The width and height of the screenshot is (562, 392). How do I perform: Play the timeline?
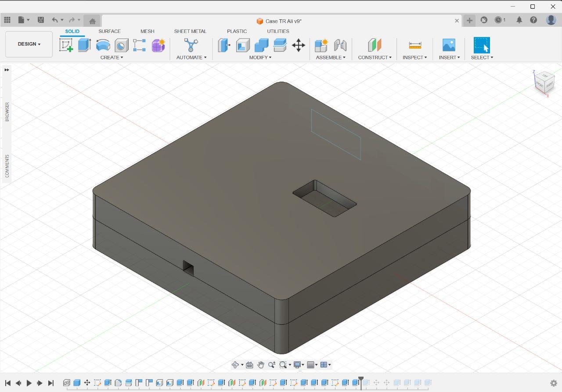(29, 383)
